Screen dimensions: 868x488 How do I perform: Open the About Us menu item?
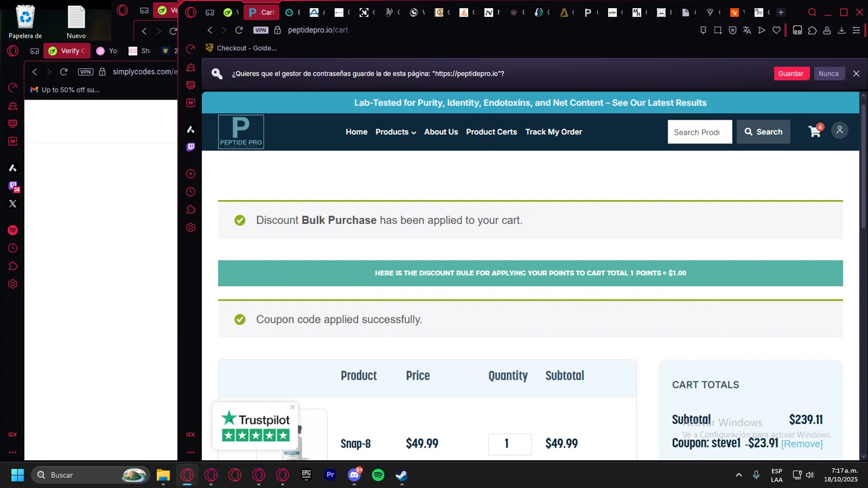[x=441, y=132]
